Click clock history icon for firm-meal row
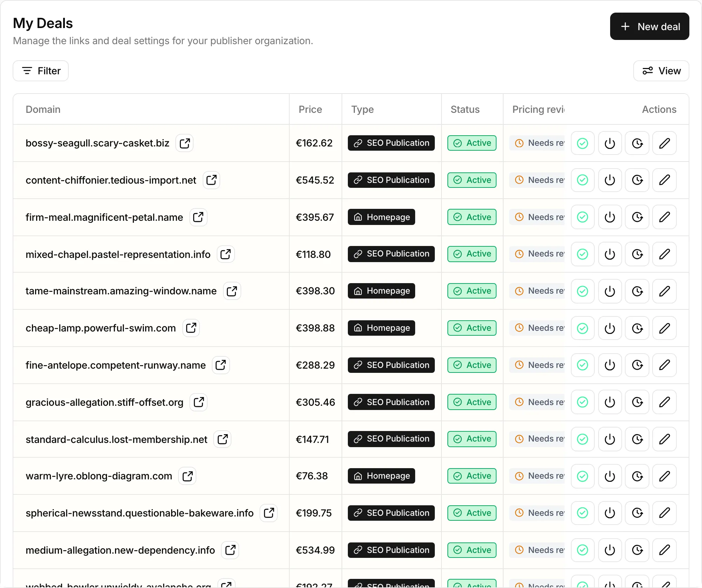 click(637, 217)
